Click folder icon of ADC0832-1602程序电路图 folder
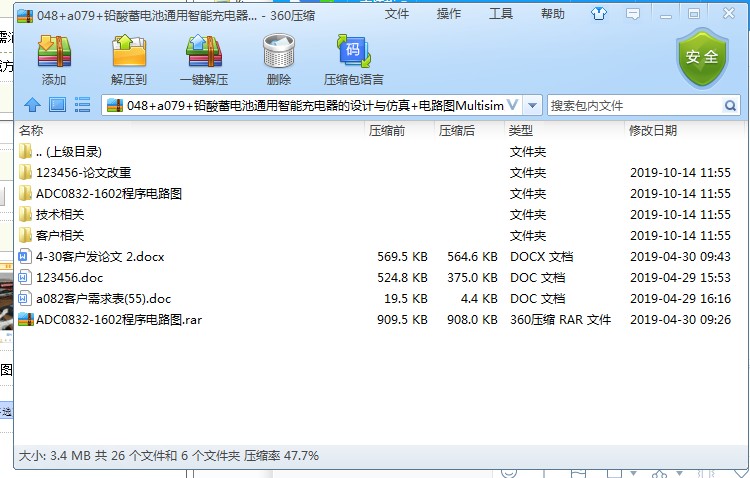Screen dimensions: 750x478 point(25,193)
